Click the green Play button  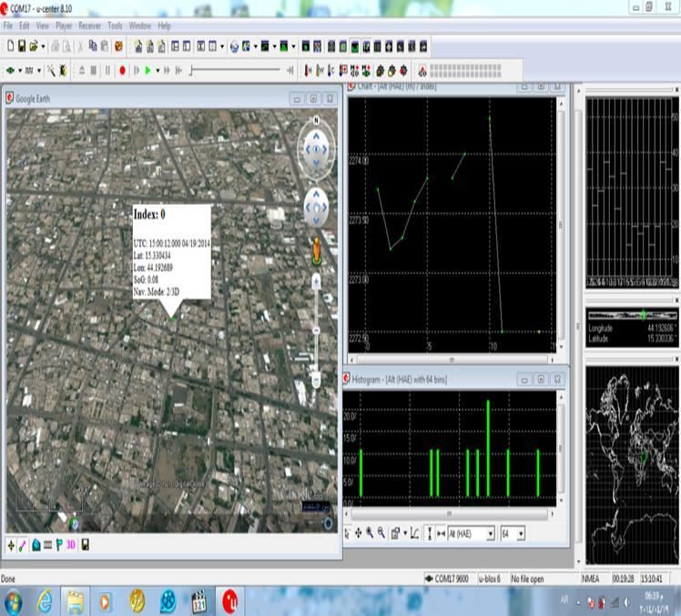click(147, 70)
